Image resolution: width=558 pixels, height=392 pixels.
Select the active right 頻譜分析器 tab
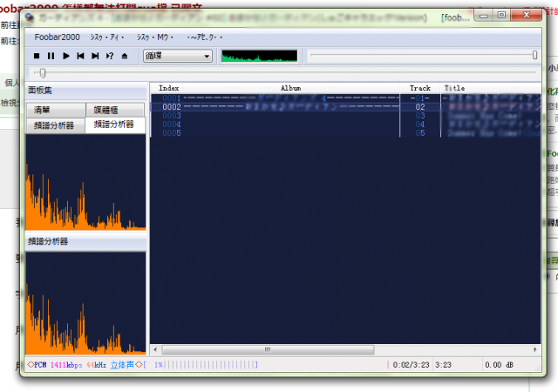click(x=115, y=125)
